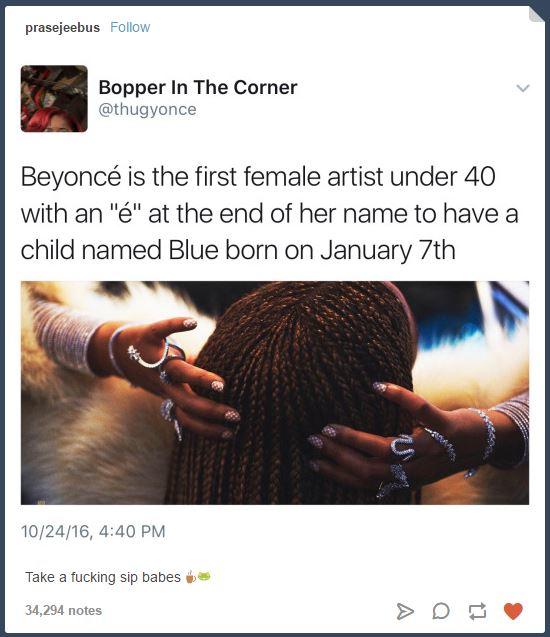Click the frog emoji in caption
Screen dimensions: 550x637
pos(204,576)
